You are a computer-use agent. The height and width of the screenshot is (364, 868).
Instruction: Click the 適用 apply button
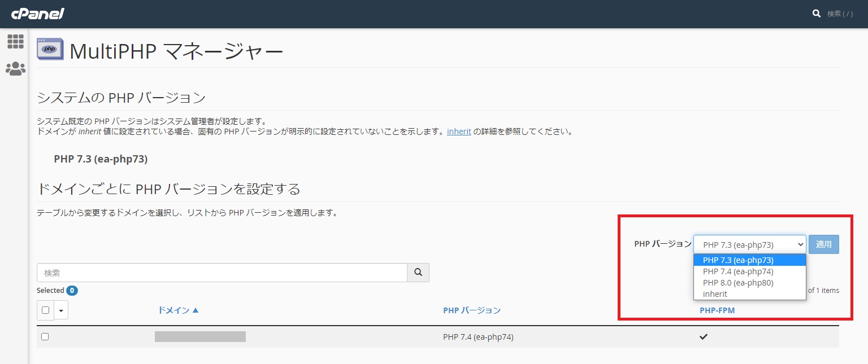click(x=824, y=244)
